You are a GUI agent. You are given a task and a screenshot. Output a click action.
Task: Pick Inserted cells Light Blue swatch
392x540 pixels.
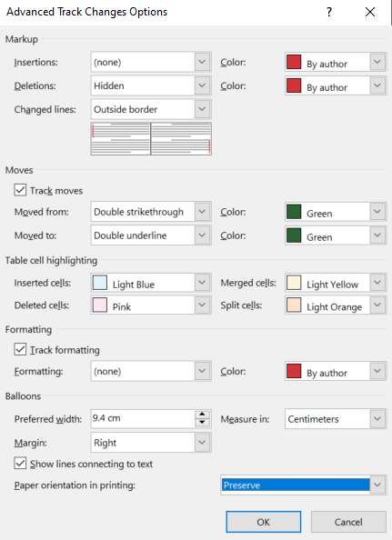point(100,283)
